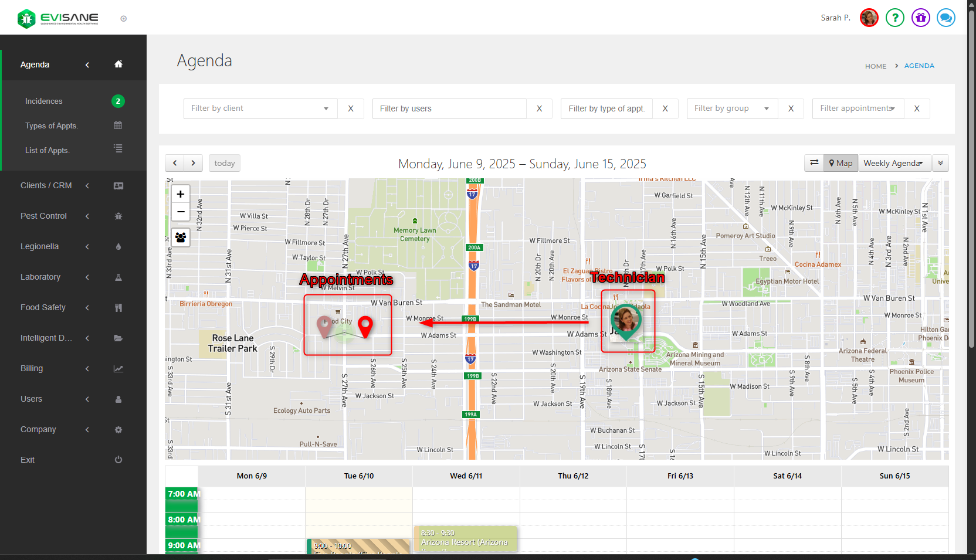The width and height of the screenshot is (976, 560).
Task: Click the AGENDA breadcrumb link
Action: [x=919, y=66]
